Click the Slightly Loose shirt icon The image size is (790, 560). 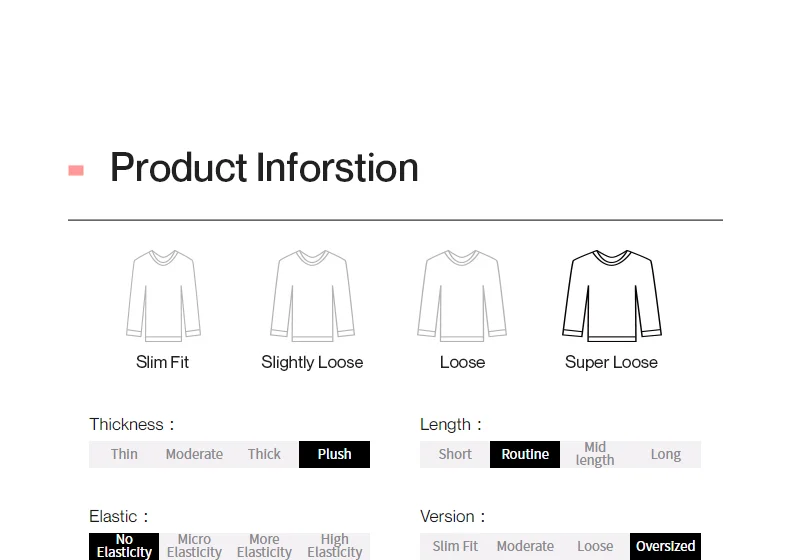point(312,295)
